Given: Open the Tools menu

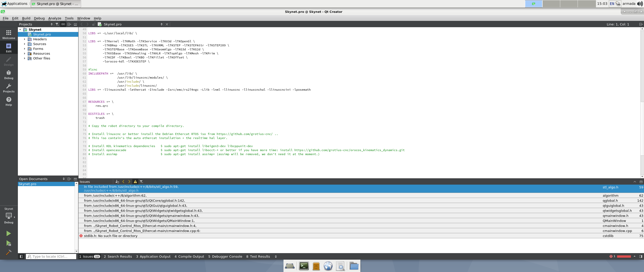Looking at the screenshot, I should coord(69,18).
